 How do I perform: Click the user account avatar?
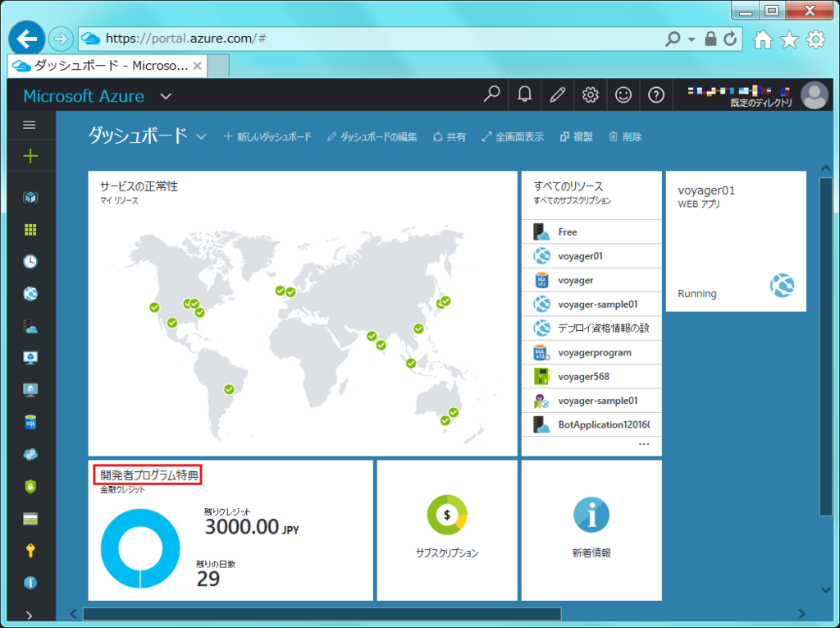(x=815, y=95)
